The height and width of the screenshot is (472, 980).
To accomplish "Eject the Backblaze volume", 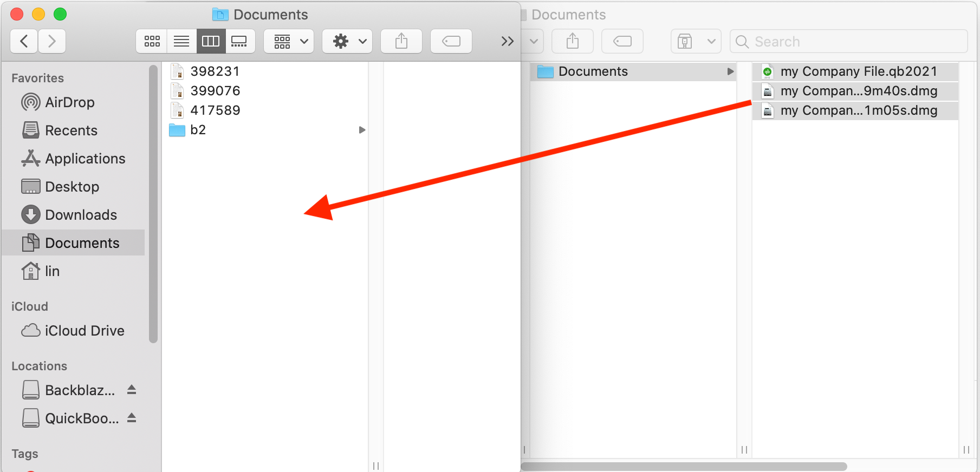I will 132,390.
